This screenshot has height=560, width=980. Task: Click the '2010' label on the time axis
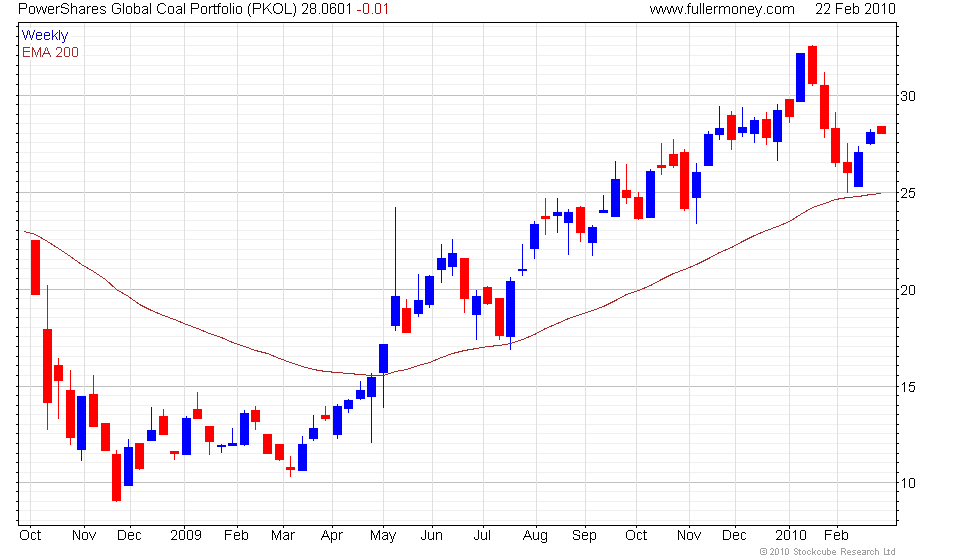point(791,536)
